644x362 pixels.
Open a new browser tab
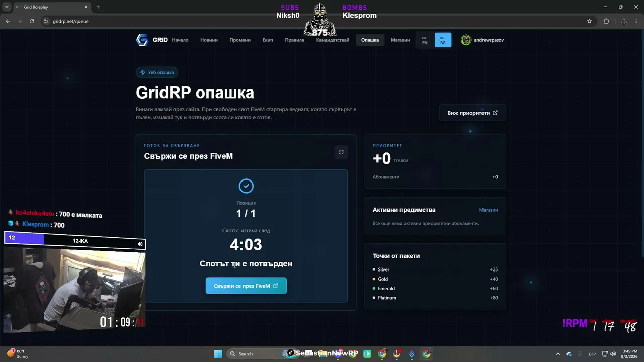(98, 7)
